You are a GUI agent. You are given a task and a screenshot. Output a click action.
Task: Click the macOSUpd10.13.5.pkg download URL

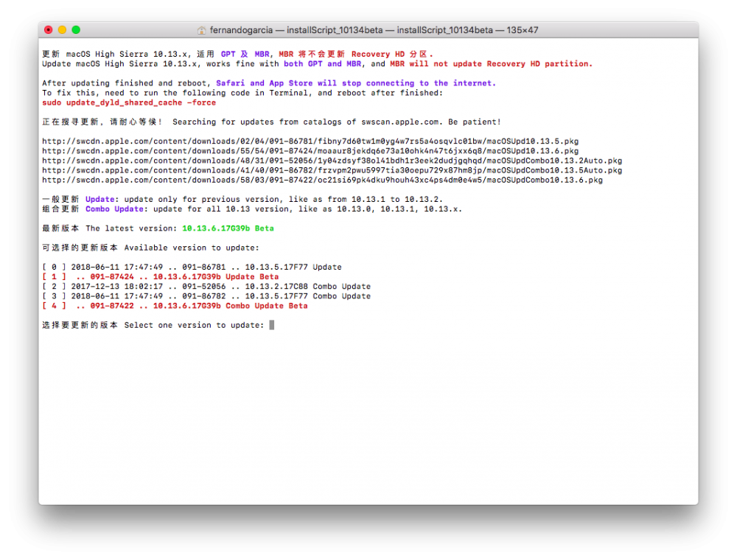[310, 141]
